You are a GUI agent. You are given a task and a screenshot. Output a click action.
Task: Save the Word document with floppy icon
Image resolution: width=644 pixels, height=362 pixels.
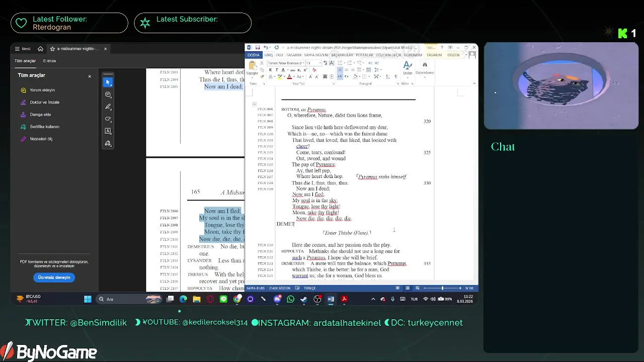click(258, 47)
